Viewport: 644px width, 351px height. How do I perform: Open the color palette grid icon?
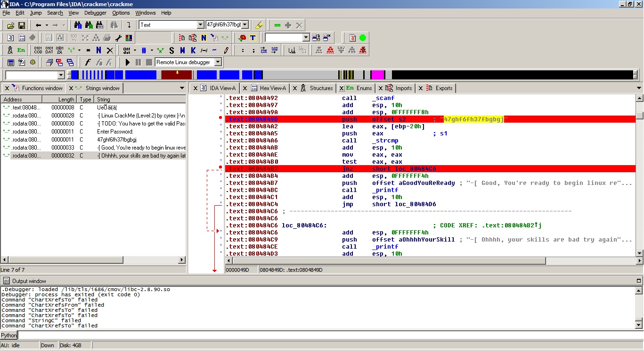[129, 38]
